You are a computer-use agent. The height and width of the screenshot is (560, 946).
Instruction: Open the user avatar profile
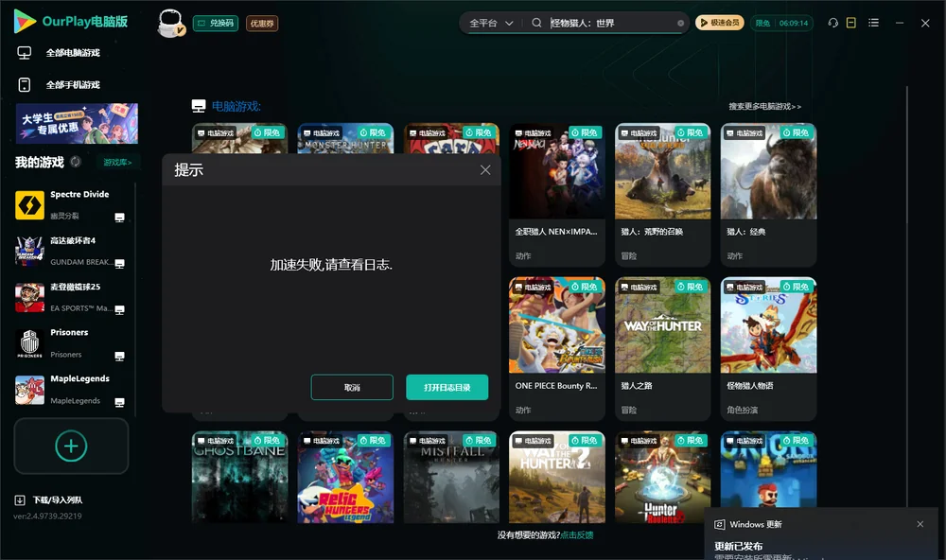(x=170, y=23)
